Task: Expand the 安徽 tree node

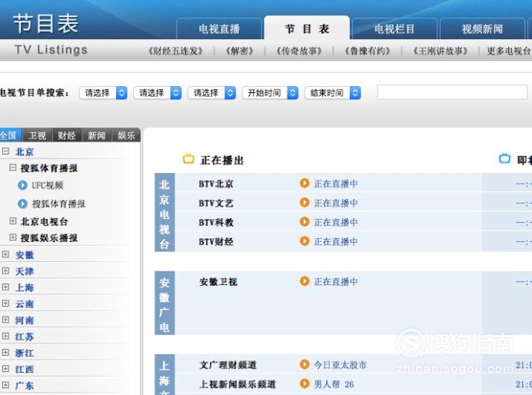Action: (6, 254)
